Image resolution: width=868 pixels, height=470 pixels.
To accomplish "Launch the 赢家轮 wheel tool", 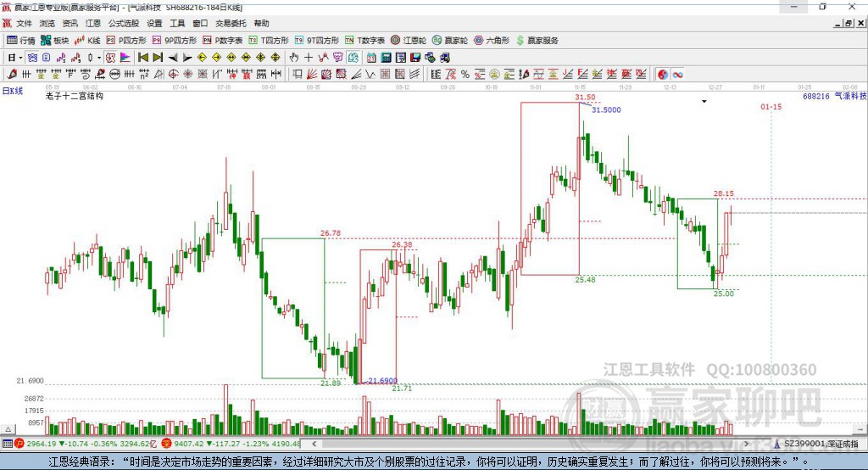I will click(450, 41).
